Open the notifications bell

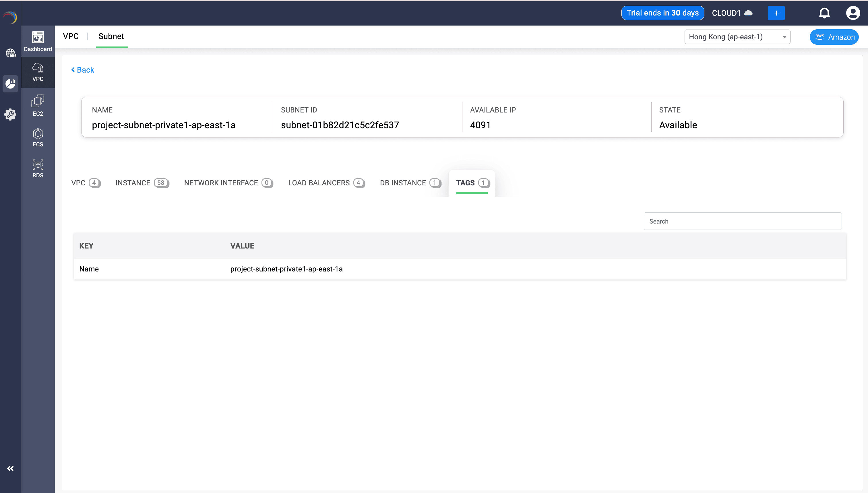pos(824,13)
